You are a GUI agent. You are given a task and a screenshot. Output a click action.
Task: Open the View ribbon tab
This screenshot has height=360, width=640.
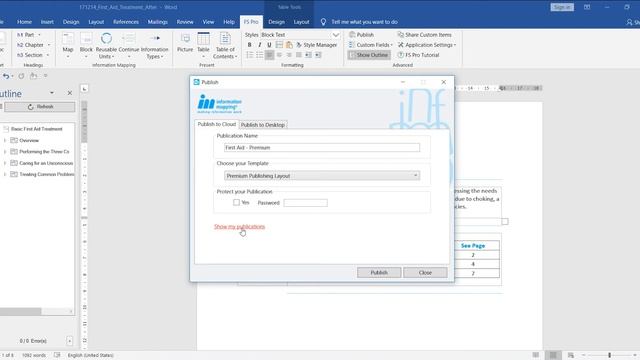(x=208, y=22)
